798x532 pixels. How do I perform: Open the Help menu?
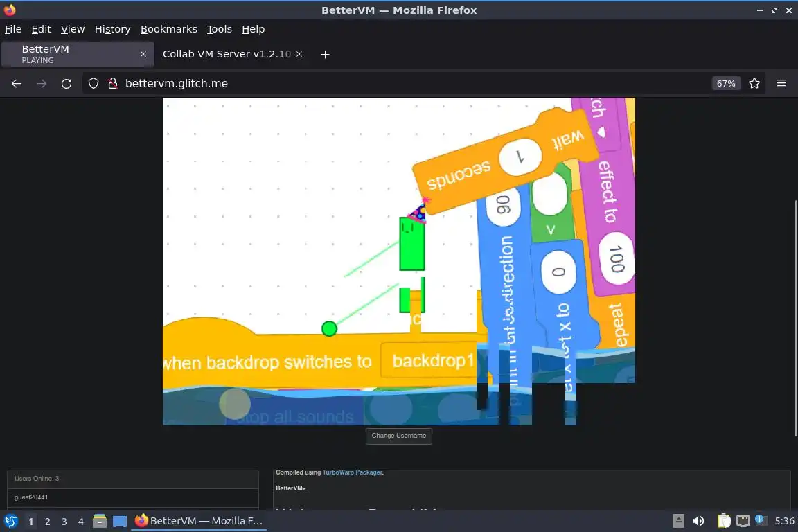253,29
